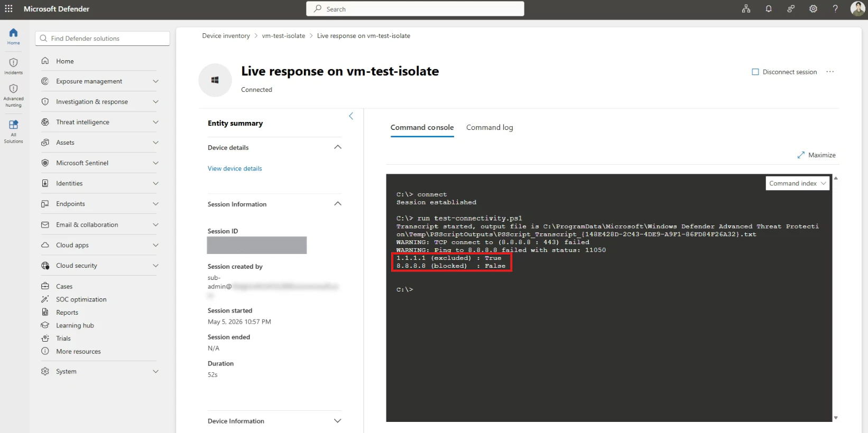Expand the Assets menu chevron
The height and width of the screenshot is (433, 868).
155,143
